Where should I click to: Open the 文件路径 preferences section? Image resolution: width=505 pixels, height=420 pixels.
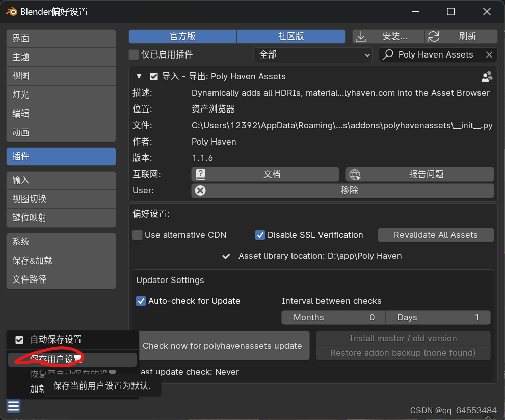[61, 279]
